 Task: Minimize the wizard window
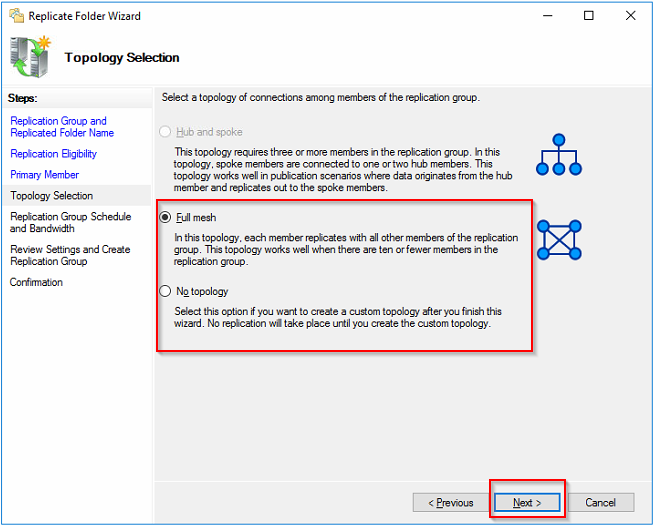tap(544, 16)
